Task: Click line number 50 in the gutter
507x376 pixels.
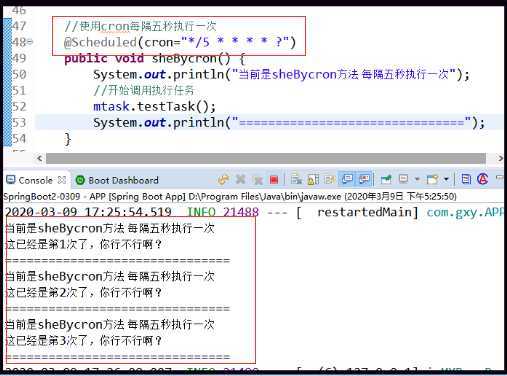Action: click(19, 74)
